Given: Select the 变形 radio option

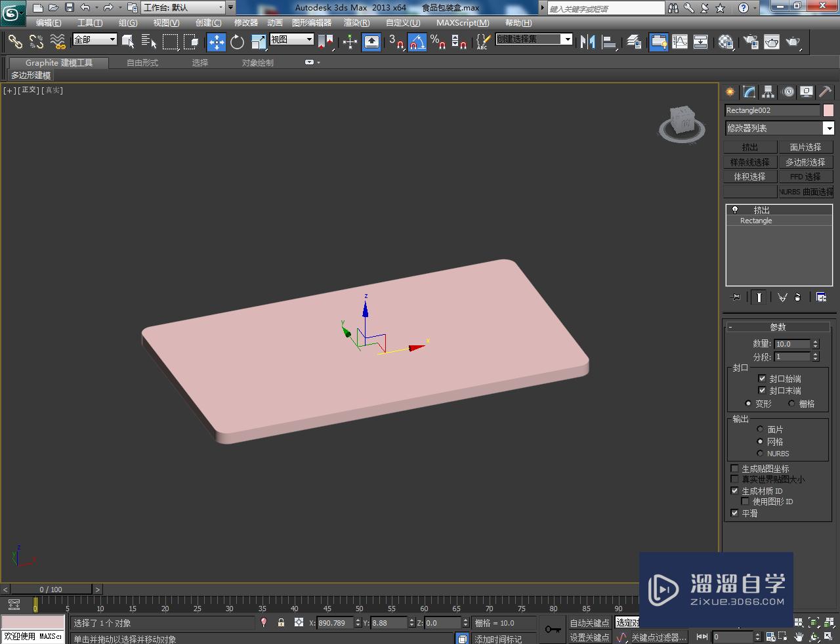Looking at the screenshot, I should coord(748,404).
